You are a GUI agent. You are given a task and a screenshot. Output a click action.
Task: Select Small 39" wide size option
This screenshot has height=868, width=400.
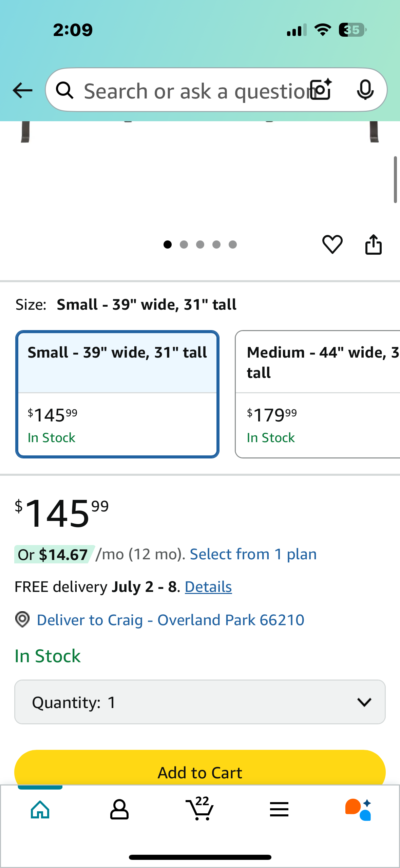click(117, 394)
